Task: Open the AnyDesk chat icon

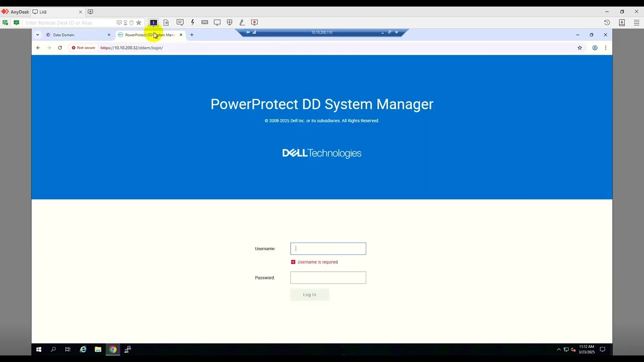Action: [x=180, y=23]
